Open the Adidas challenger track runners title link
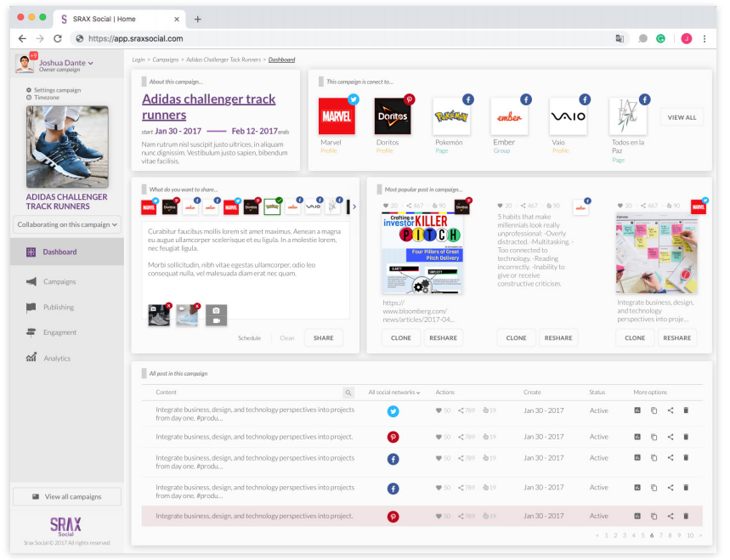 [209, 106]
